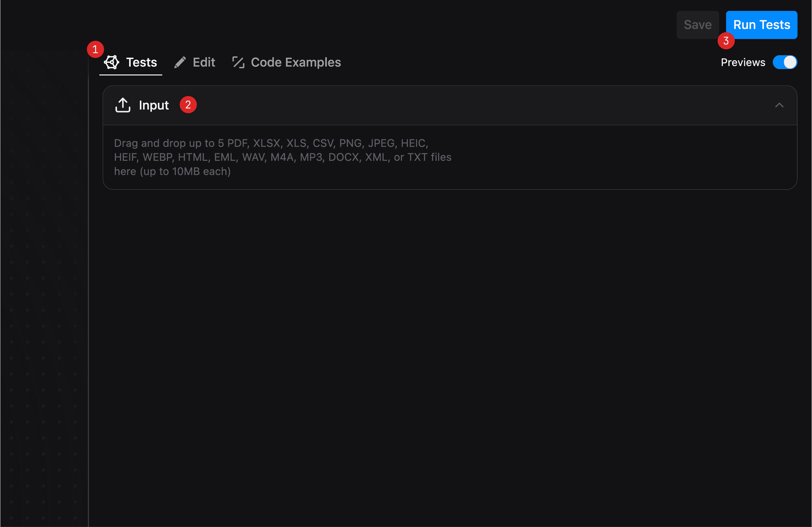812x527 pixels.
Task: Click the Input heading text
Action: [153, 105]
